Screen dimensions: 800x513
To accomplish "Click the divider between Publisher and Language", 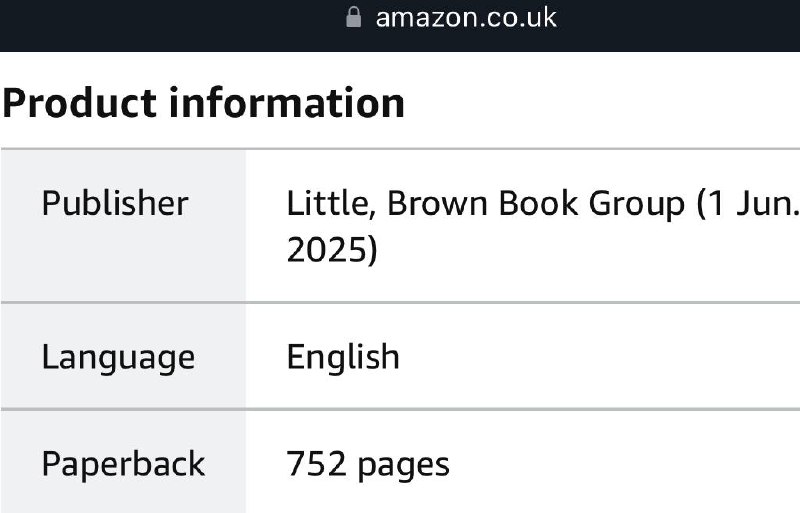I will 400,302.
